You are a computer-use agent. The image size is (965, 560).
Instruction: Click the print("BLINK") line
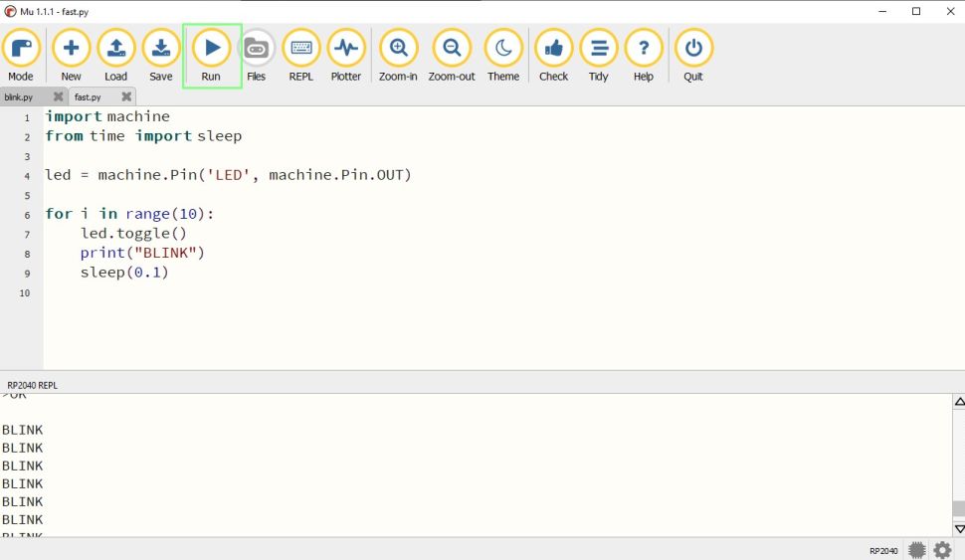pos(142,253)
